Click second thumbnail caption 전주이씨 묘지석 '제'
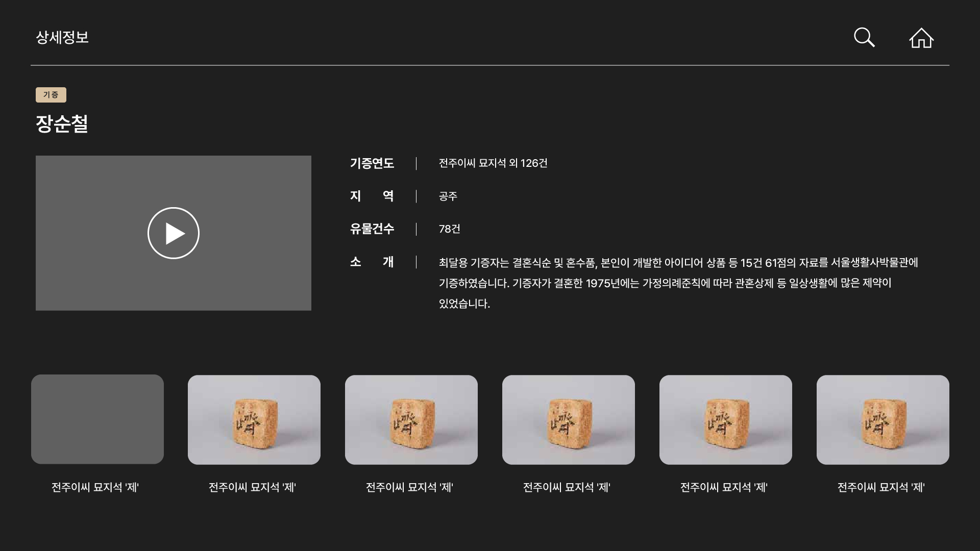This screenshot has width=980, height=551. pyautogui.click(x=253, y=487)
